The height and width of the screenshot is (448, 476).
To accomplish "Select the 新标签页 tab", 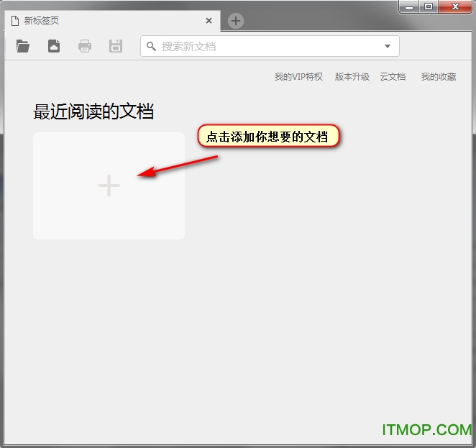I will [x=112, y=21].
